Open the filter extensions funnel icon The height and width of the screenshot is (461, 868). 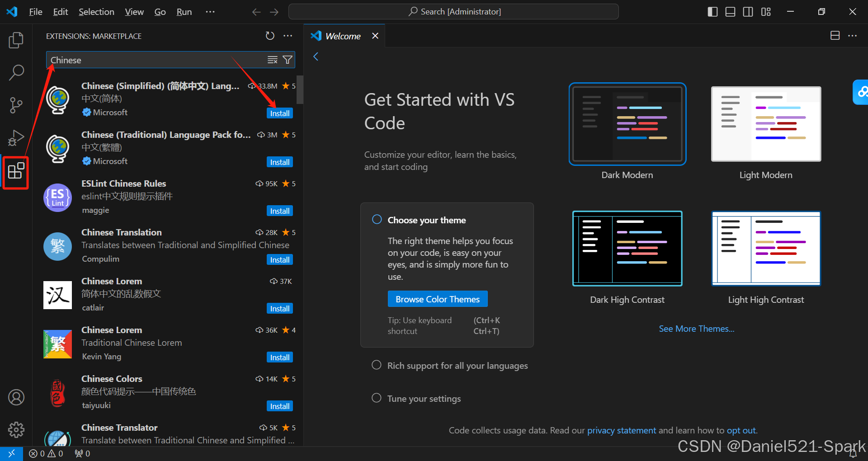point(288,60)
